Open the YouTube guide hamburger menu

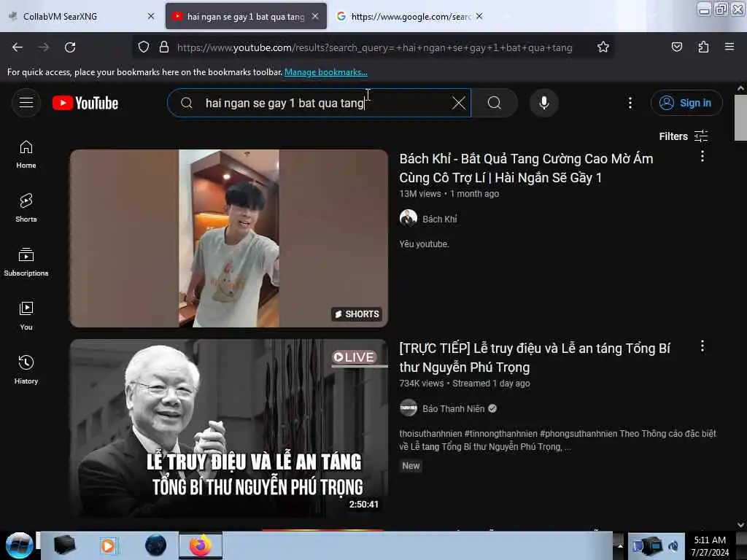[26, 103]
